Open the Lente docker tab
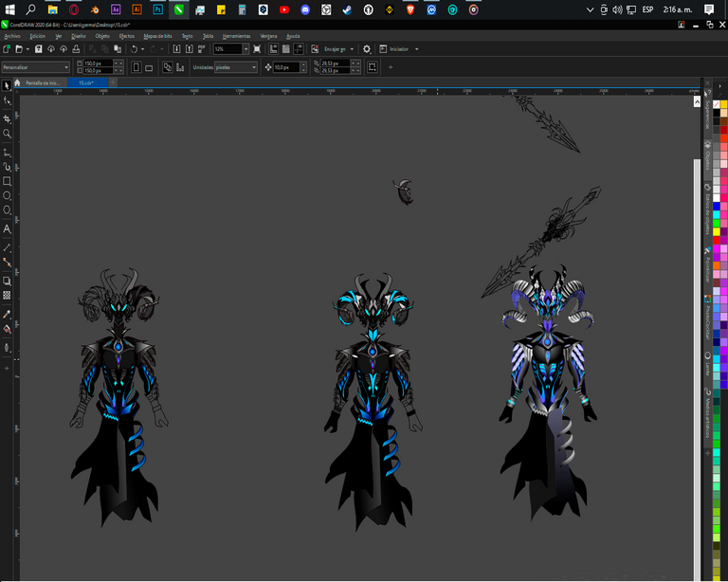The width and height of the screenshot is (728, 582). (x=707, y=364)
